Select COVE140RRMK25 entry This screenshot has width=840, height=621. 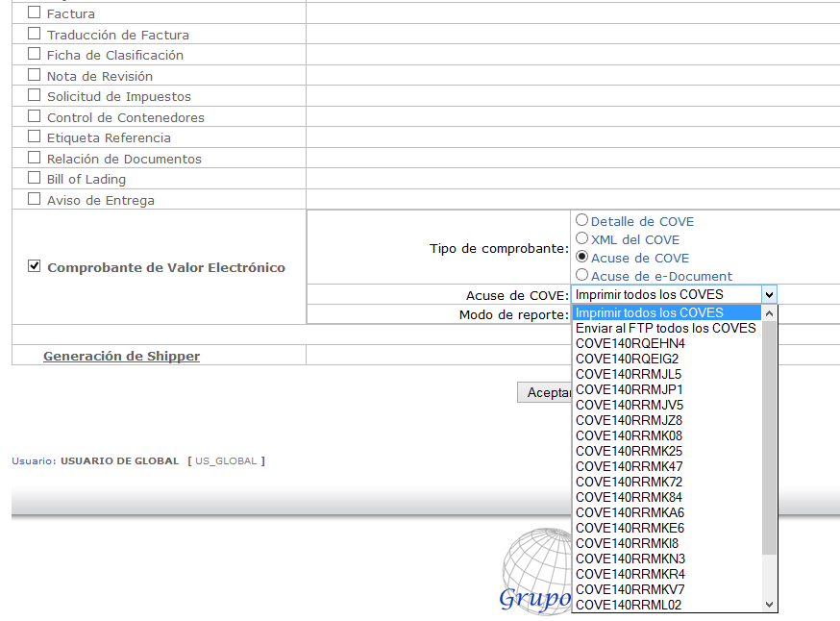pyautogui.click(x=666, y=451)
